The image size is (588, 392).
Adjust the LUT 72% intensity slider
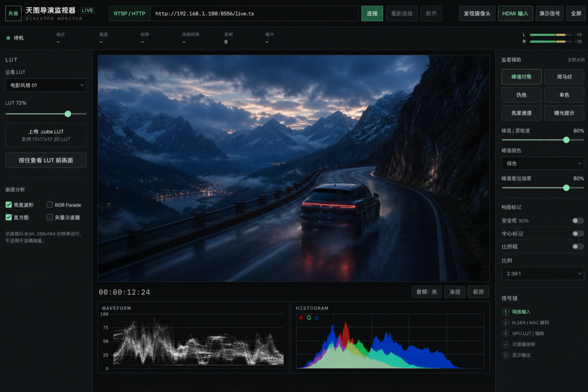coord(46,114)
